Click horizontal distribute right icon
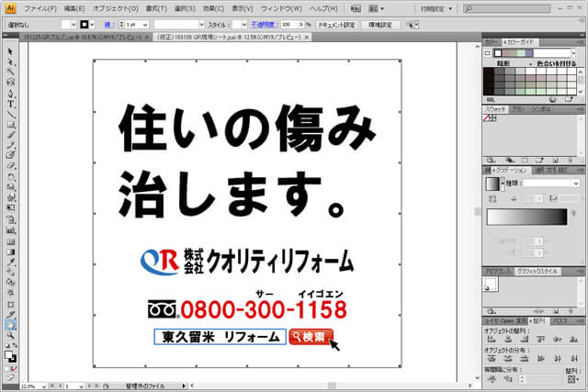 click(573, 359)
